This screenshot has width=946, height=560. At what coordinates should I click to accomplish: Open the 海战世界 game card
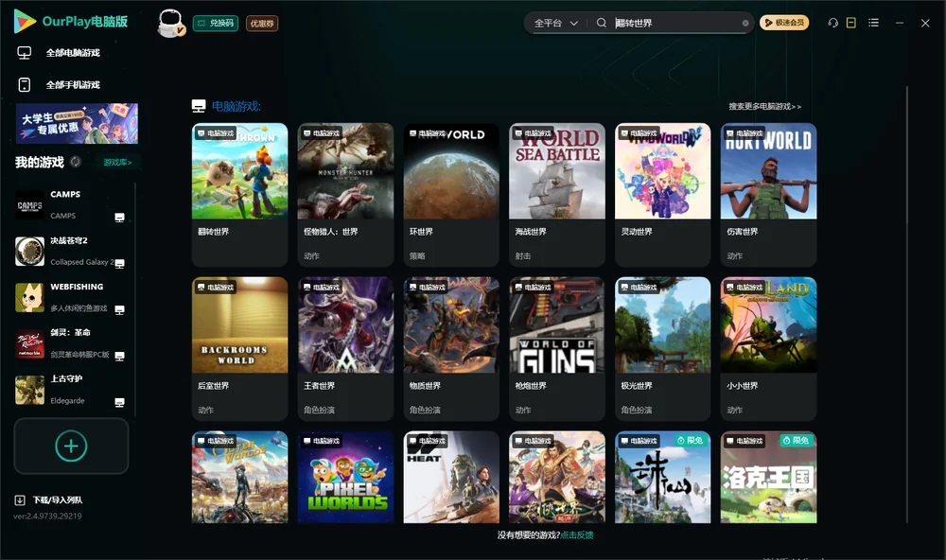(557, 194)
